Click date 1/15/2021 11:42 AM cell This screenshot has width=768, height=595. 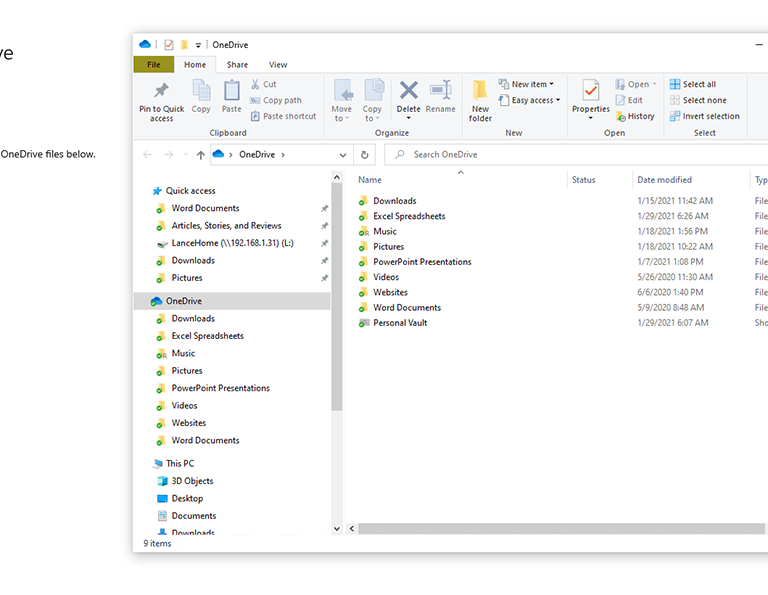point(675,201)
